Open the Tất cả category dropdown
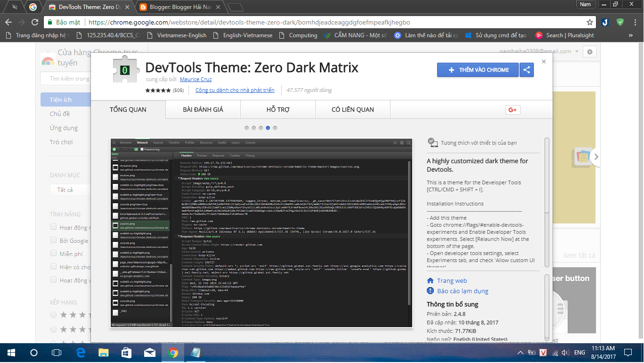 (x=71, y=190)
